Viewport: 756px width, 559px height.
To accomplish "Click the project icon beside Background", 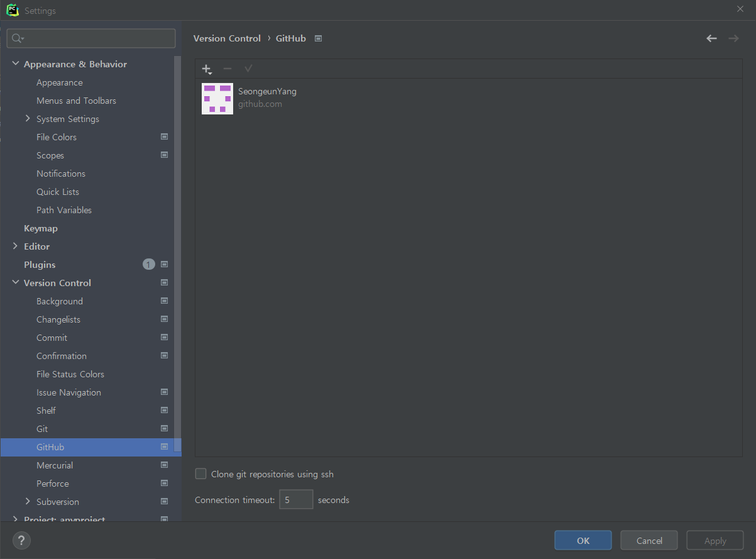I will (x=164, y=301).
